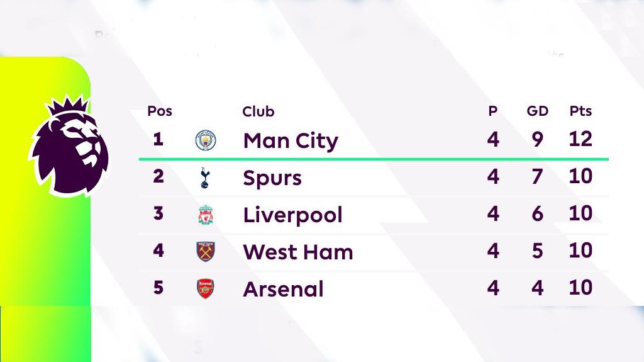Screen dimensions: 644x362
Task: Open the West Ham club name
Action: click(297, 252)
